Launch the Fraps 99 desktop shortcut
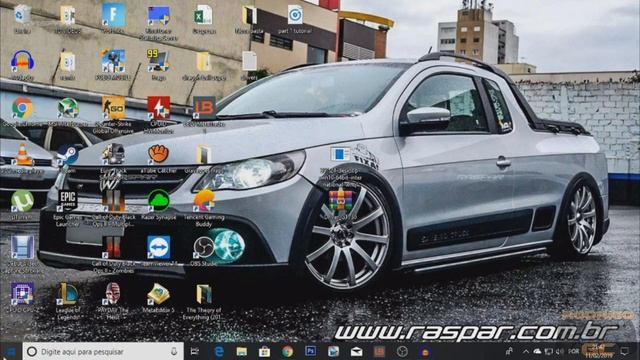Screen dimensions: 640x360 point(158,61)
